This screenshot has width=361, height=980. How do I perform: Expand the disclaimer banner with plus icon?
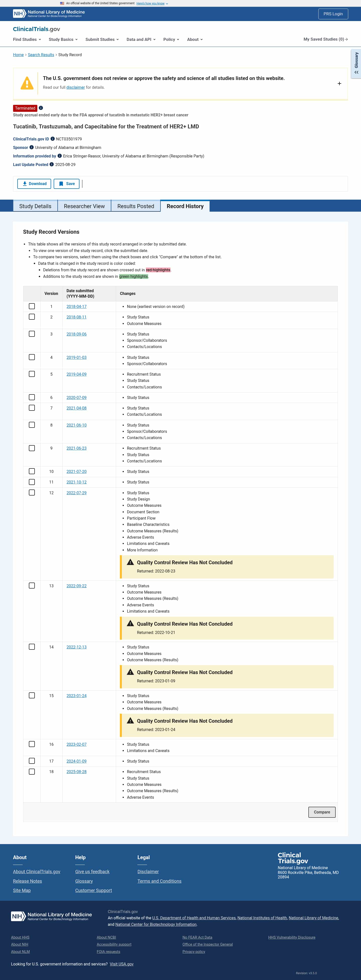(x=339, y=84)
